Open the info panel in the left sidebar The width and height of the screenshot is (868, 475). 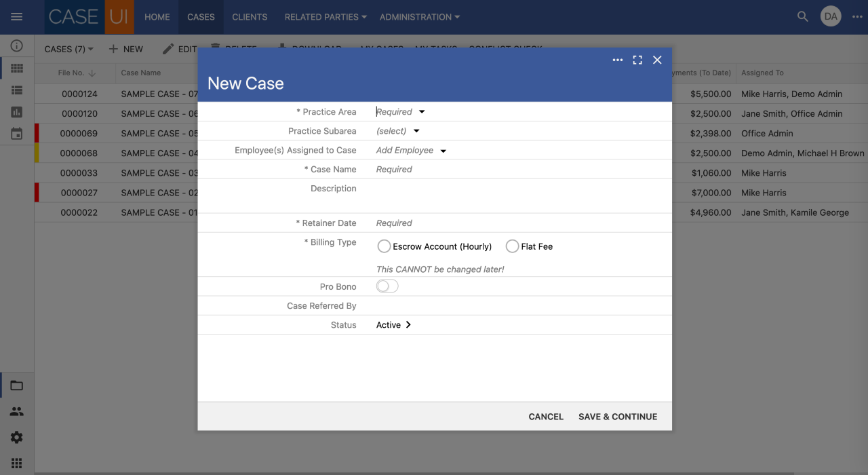[16, 46]
